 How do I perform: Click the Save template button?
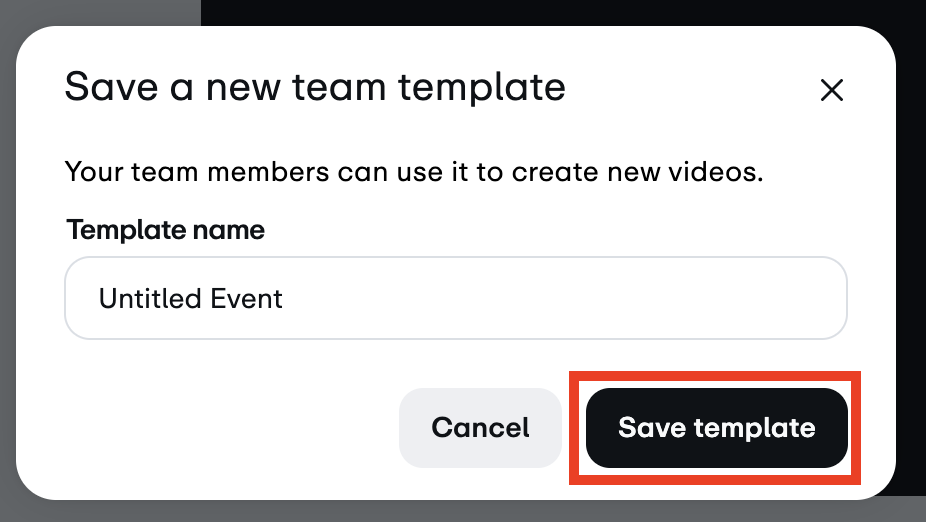pos(716,428)
